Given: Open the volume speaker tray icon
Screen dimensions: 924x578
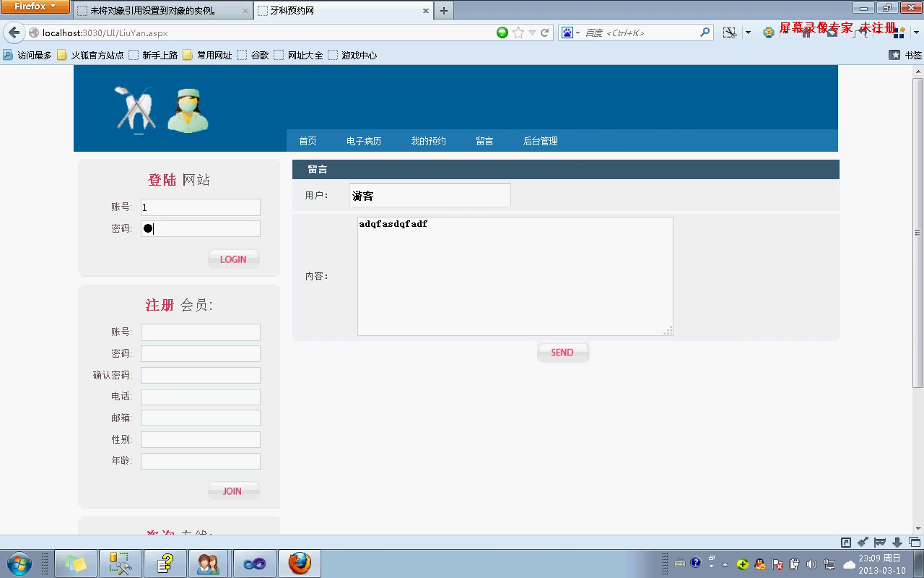Looking at the screenshot, I should coord(811,564).
